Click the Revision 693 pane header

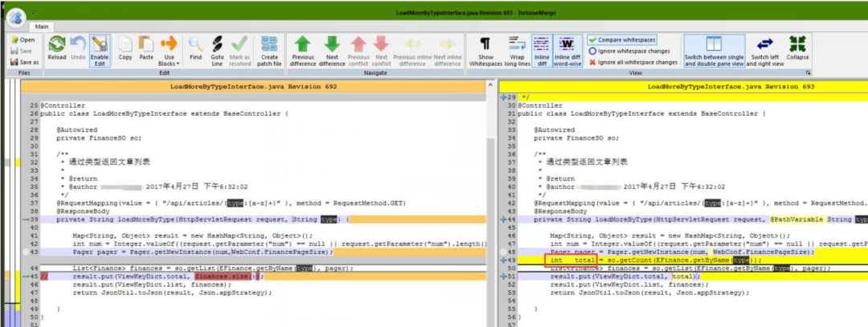(x=683, y=86)
